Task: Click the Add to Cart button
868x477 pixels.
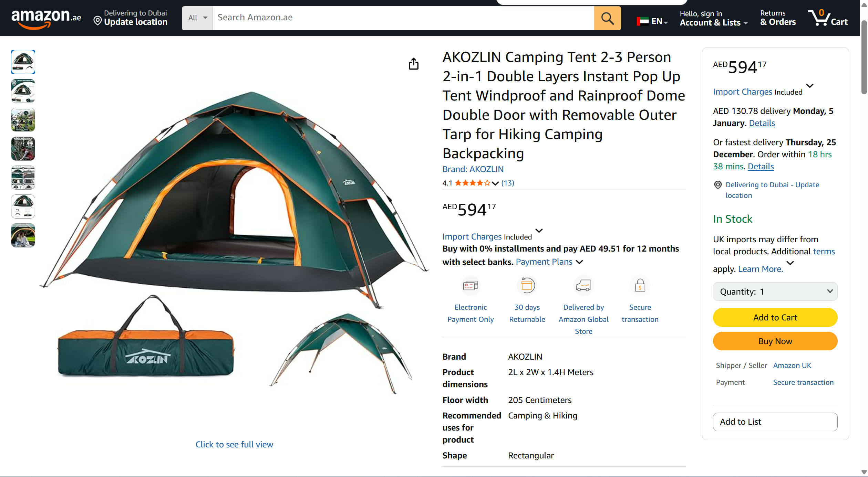Action: pyautogui.click(x=775, y=317)
